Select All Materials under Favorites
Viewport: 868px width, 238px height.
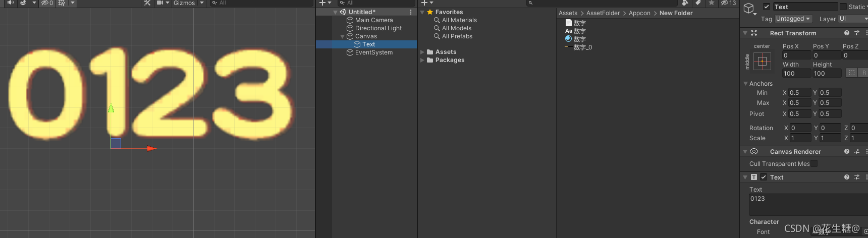tap(459, 20)
